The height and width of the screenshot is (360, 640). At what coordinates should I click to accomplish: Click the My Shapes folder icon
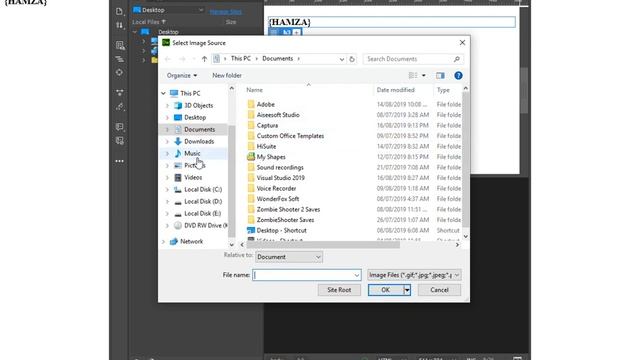[x=251, y=157]
